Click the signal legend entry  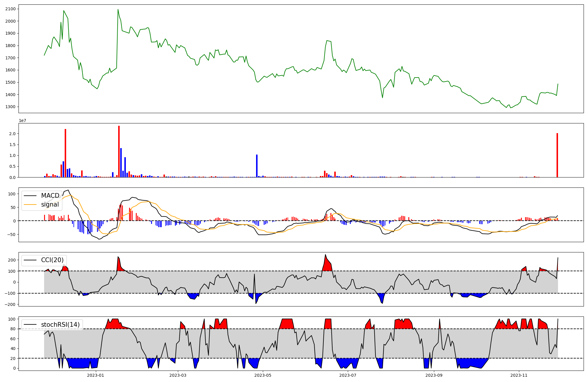pos(50,205)
